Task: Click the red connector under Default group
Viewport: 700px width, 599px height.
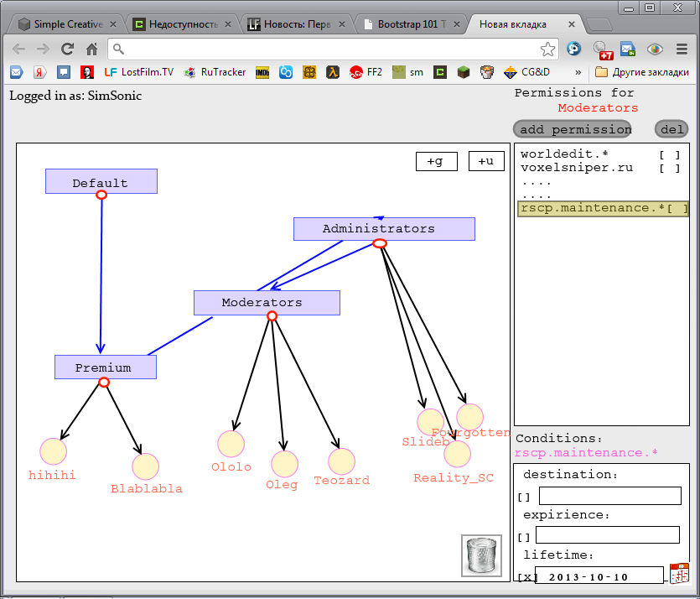Action: [101, 195]
